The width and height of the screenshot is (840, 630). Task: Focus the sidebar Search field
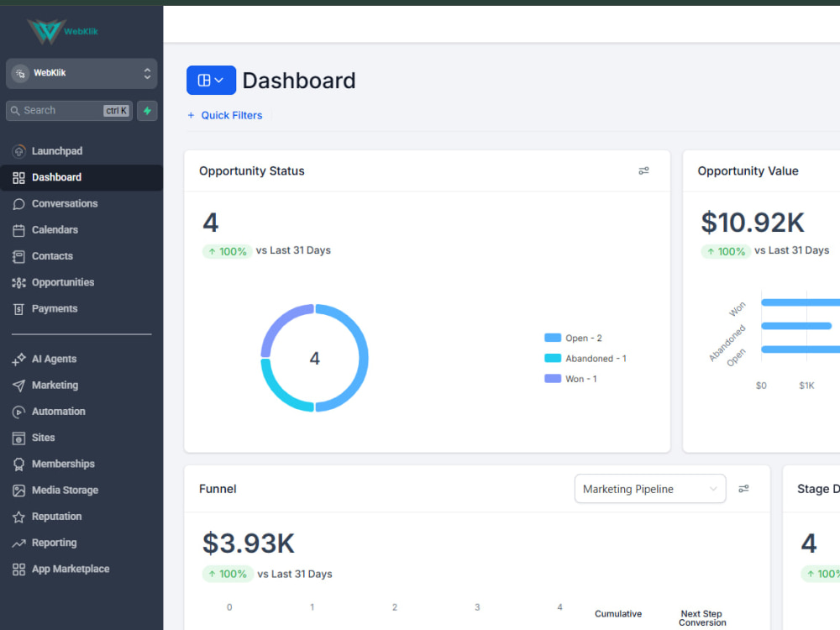(69, 110)
